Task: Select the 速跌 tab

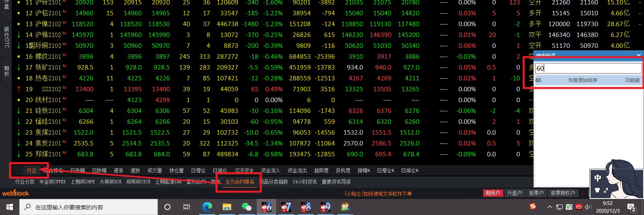Action: pyautogui.click(x=135, y=171)
